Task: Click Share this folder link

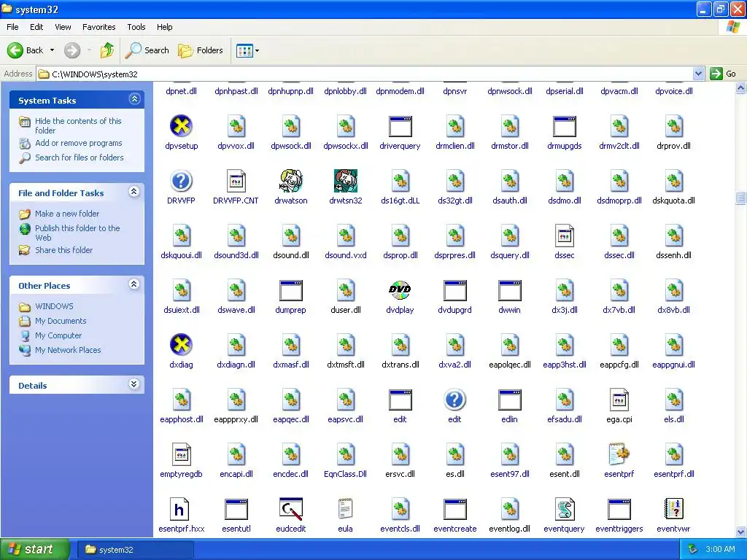Action: [x=64, y=250]
